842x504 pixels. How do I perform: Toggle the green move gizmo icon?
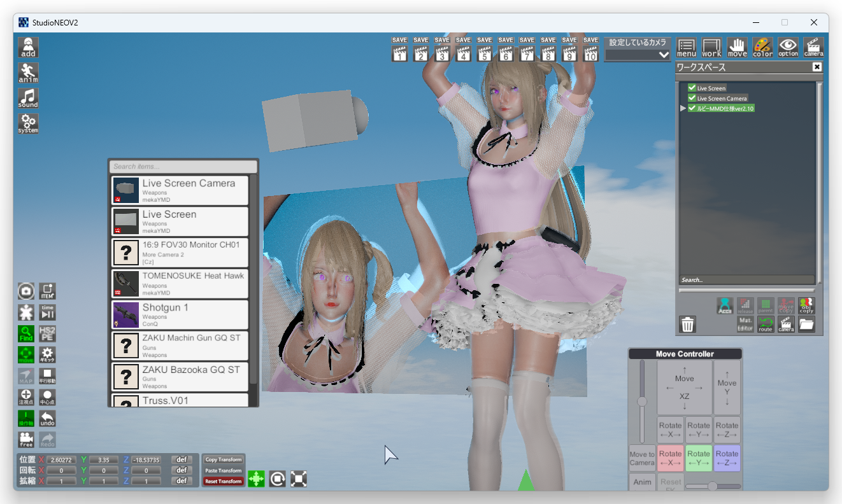click(x=26, y=354)
